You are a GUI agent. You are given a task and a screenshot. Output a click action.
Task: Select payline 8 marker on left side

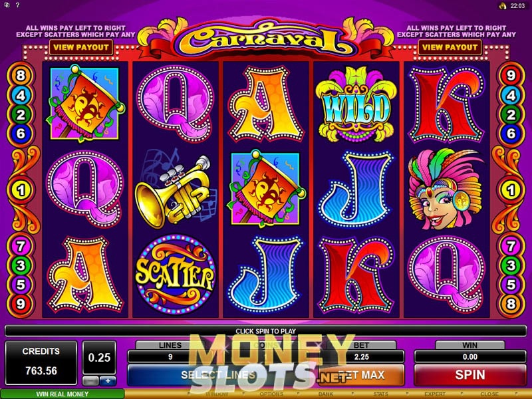[21, 75]
